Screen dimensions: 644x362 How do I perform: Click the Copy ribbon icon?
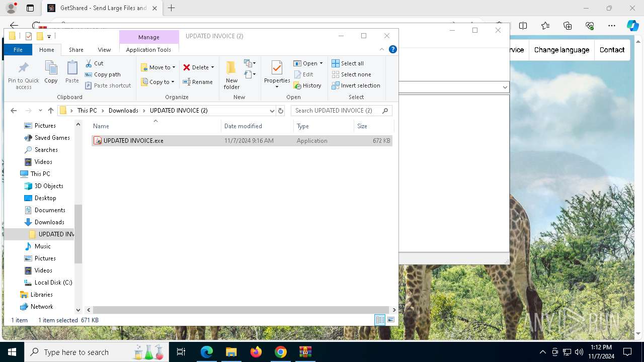pos(51,72)
